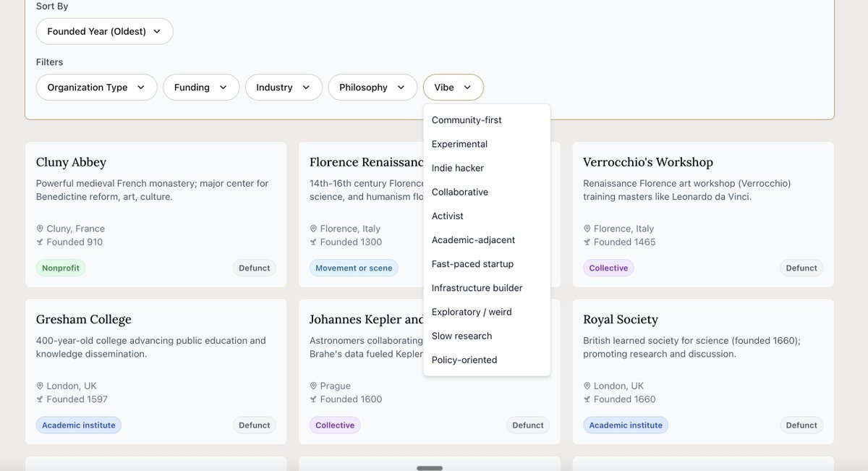Choose Slow research vibe
The width and height of the screenshot is (868, 471).
coord(461,336)
